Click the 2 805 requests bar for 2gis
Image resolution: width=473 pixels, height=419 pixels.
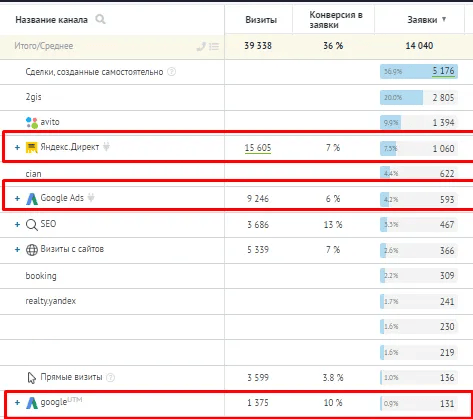click(419, 97)
